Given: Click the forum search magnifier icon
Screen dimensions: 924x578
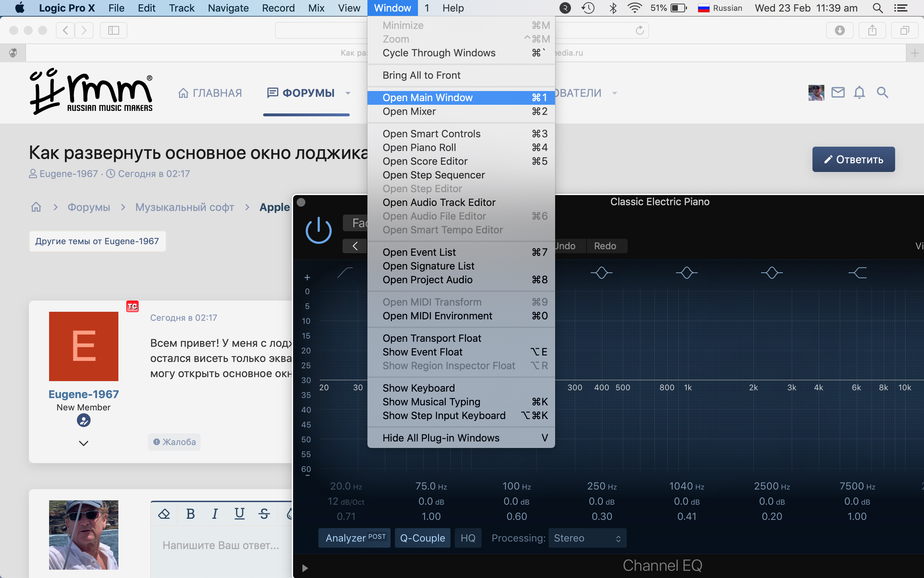Looking at the screenshot, I should pos(882,92).
